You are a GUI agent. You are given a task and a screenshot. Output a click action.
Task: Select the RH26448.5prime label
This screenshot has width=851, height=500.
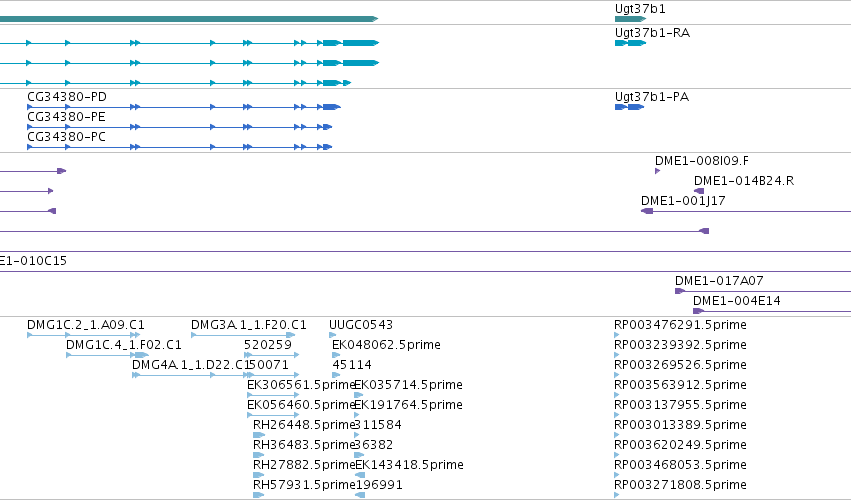click(304, 425)
